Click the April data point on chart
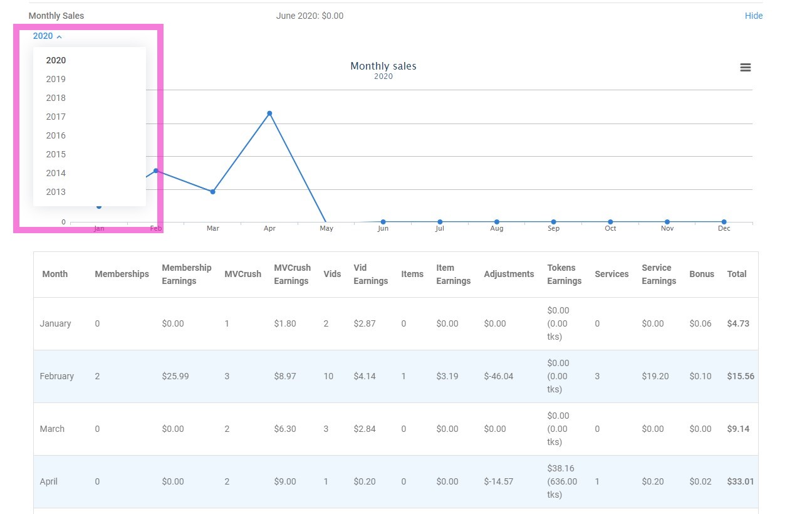 tap(269, 113)
